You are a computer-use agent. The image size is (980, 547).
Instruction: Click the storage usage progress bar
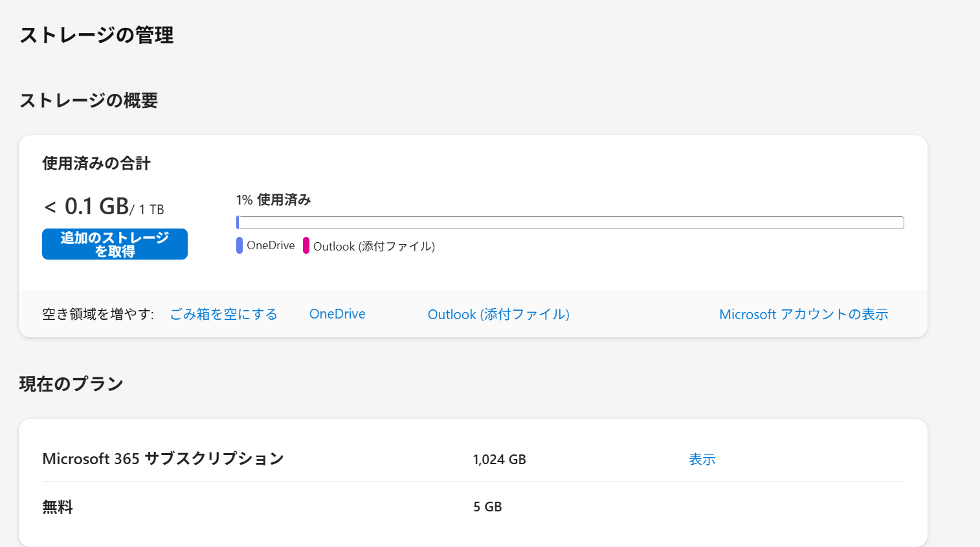tap(570, 223)
